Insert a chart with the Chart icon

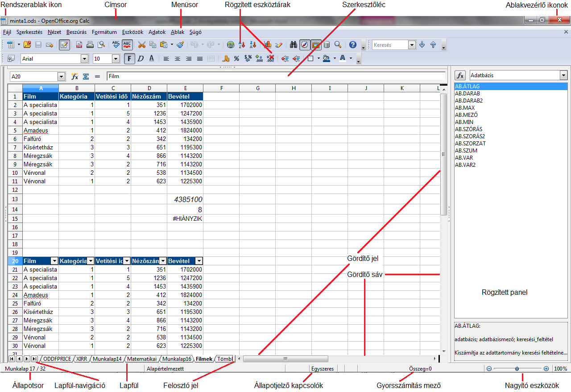click(x=268, y=45)
